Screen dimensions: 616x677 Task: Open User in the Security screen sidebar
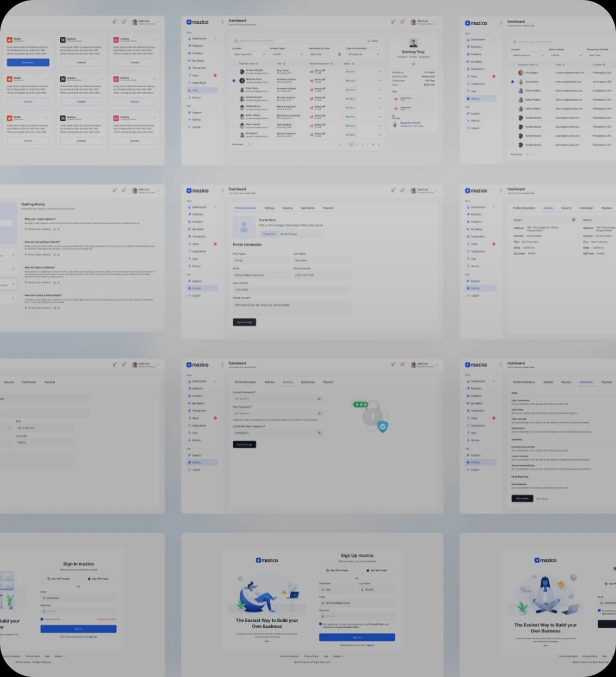[194, 433]
